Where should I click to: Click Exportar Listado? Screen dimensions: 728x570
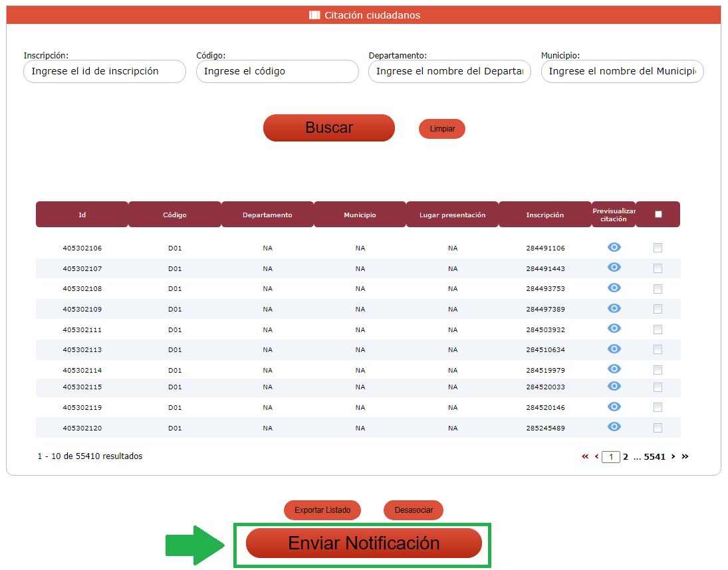coord(322,510)
